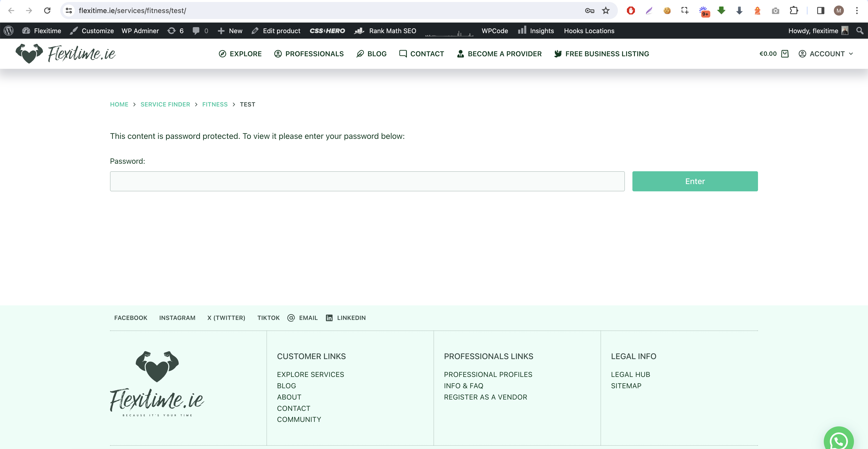The width and height of the screenshot is (868, 449).
Task: Open the Professionals nav item
Action: coord(309,53)
